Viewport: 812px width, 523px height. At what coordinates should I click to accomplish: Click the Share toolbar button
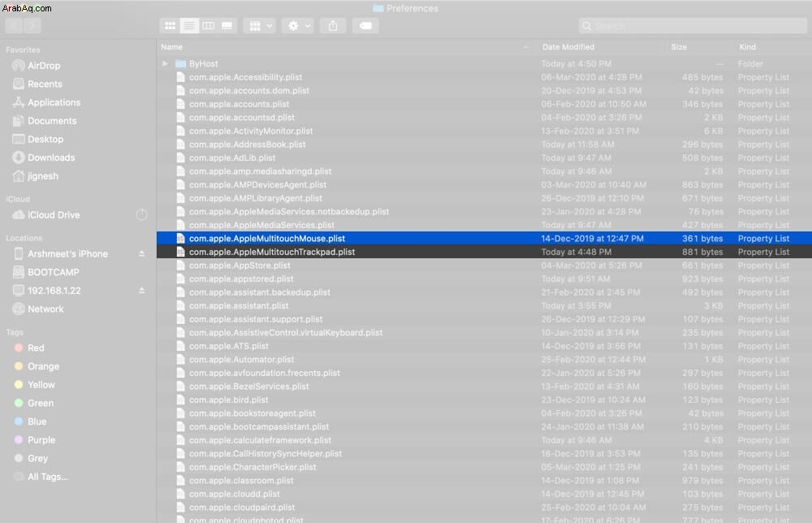[333, 26]
